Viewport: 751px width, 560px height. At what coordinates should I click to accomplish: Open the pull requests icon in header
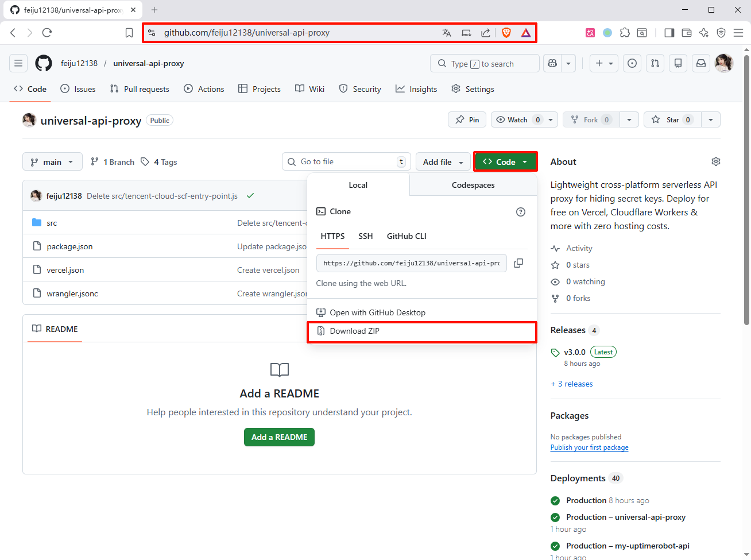click(655, 64)
